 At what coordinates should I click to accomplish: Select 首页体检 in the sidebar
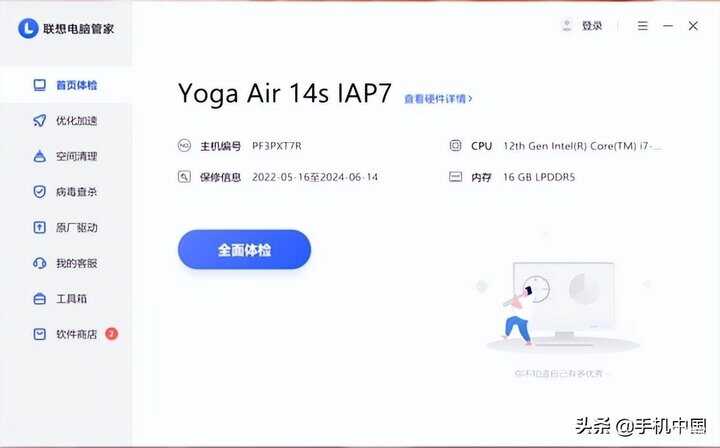(65, 85)
